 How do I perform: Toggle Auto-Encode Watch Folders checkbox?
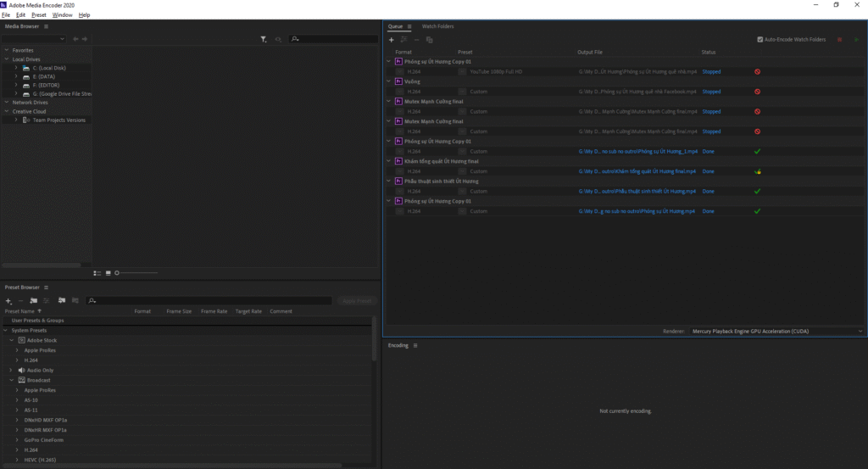760,40
